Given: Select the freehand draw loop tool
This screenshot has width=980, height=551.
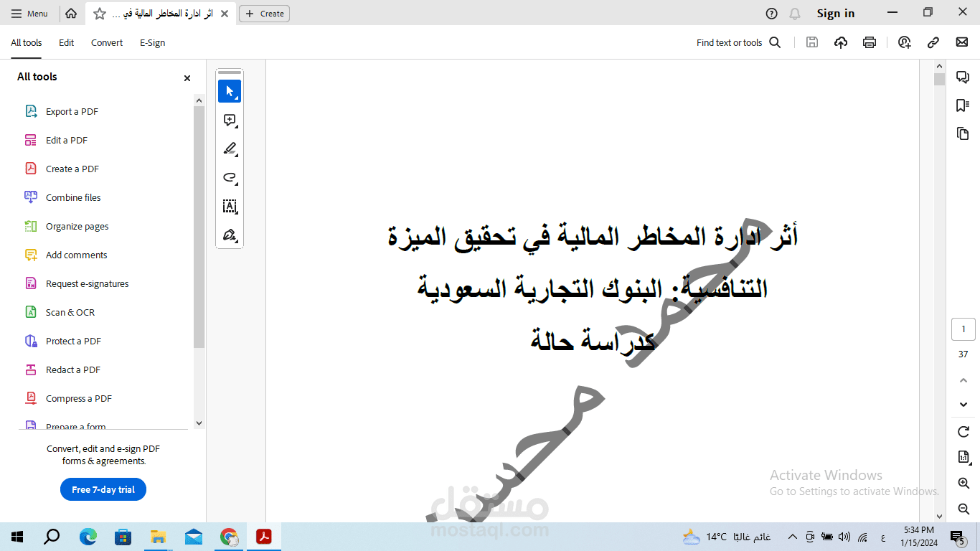Looking at the screenshot, I should point(230,177).
